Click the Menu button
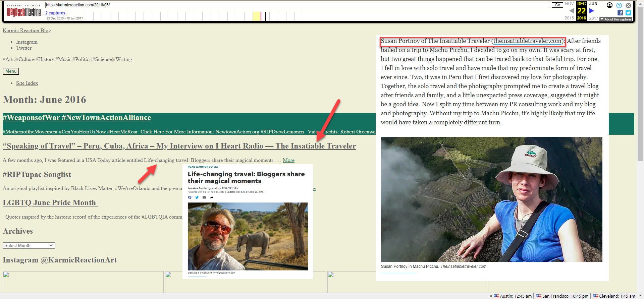The height and width of the screenshot is (299, 644). point(11,71)
